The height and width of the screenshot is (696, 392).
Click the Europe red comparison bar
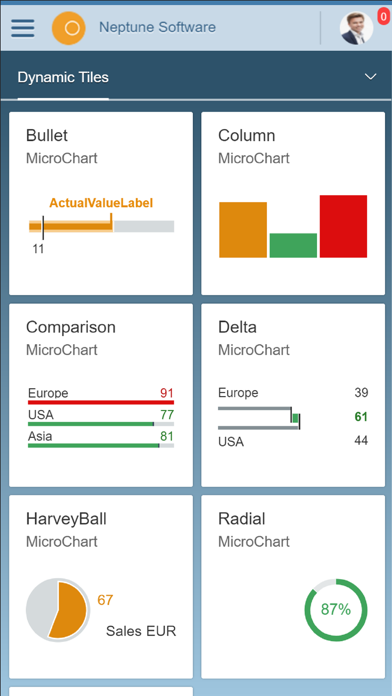click(101, 402)
